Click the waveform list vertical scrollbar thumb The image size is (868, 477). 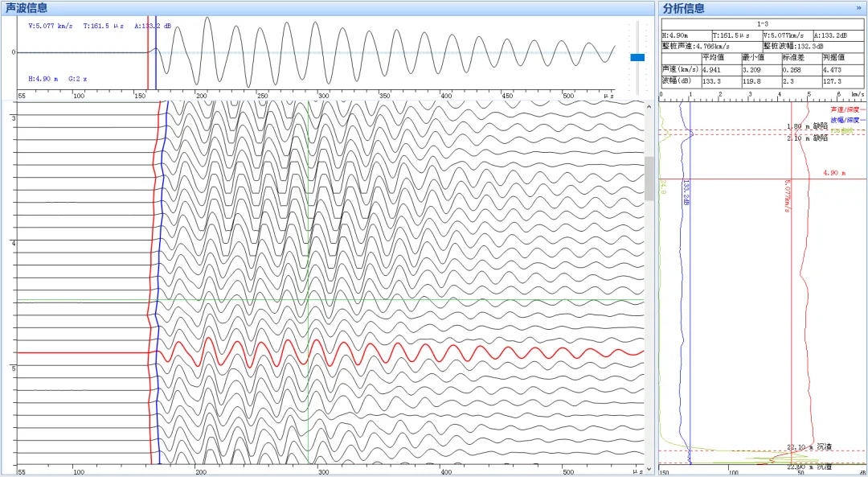click(649, 178)
